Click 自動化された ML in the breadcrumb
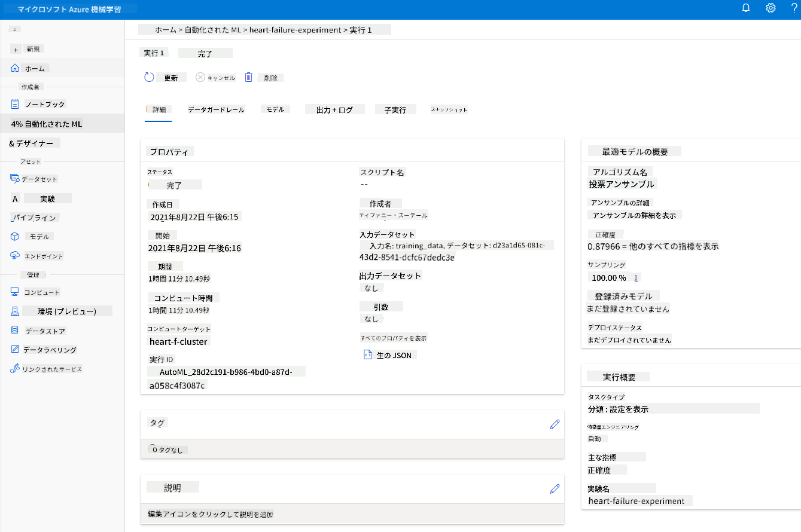The width and height of the screenshot is (801, 532). coord(212,30)
